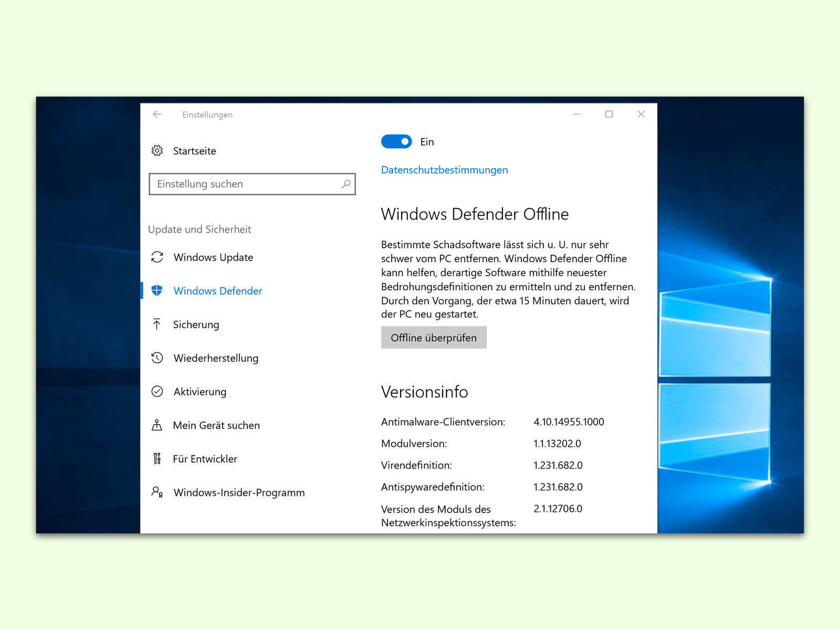This screenshot has height=630, width=840.
Task: Click the Windows Defender Offline heading
Action: point(475,214)
